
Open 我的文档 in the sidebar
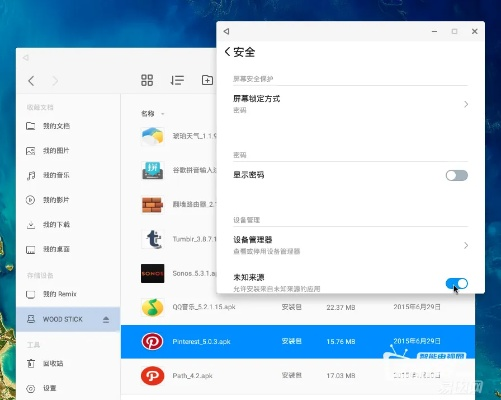(68, 126)
